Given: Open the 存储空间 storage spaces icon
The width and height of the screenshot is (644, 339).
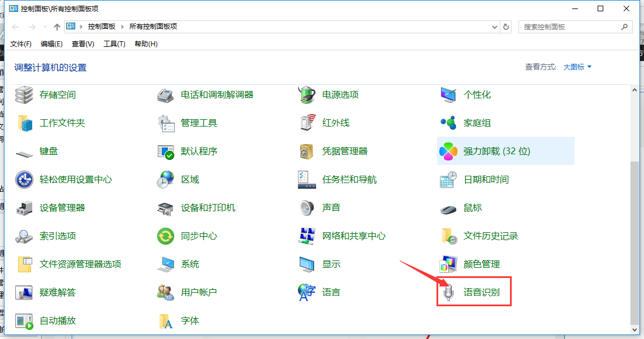Looking at the screenshot, I should (x=24, y=95).
